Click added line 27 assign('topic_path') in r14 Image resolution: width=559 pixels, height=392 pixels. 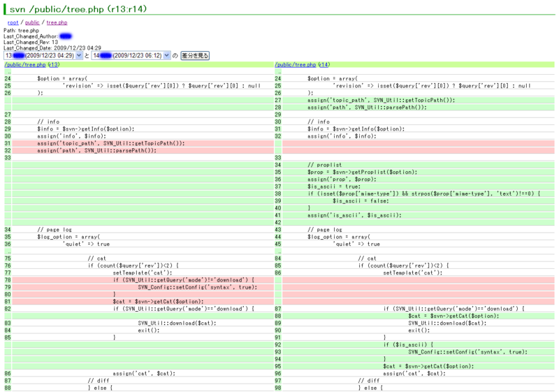point(381,100)
